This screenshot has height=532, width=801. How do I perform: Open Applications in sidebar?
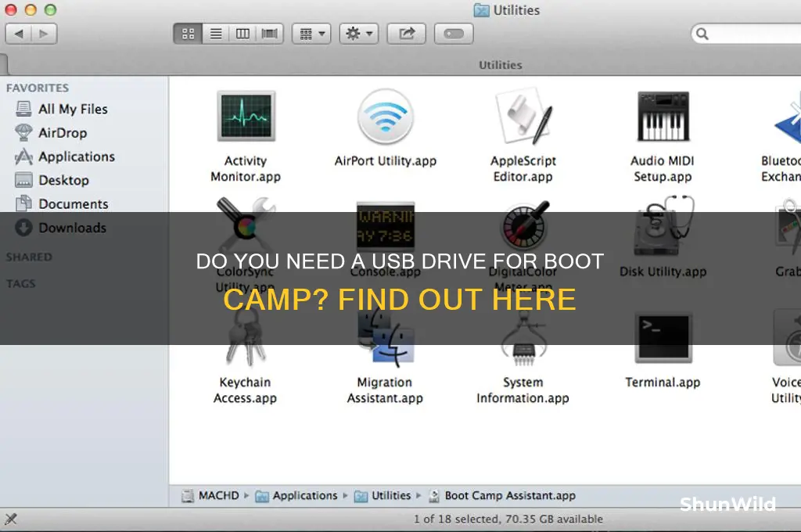click(x=65, y=156)
